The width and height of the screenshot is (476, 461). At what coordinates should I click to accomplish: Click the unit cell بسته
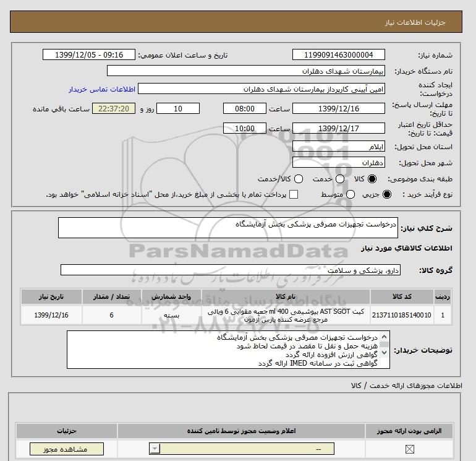[x=171, y=315]
